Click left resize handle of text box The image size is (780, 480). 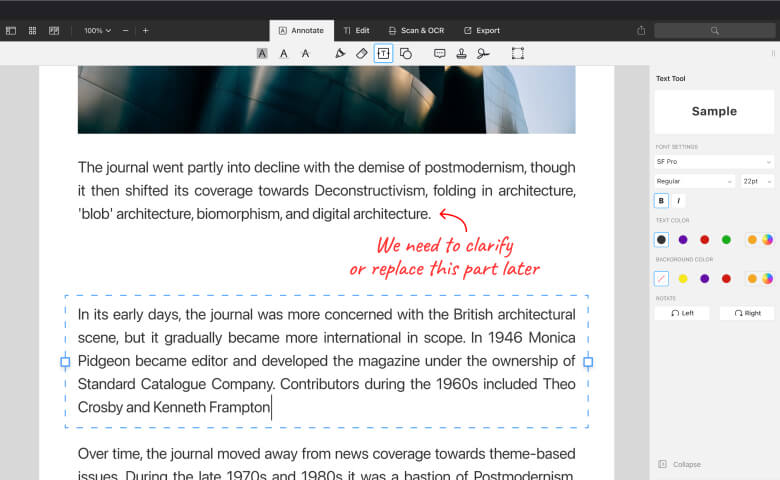65,362
